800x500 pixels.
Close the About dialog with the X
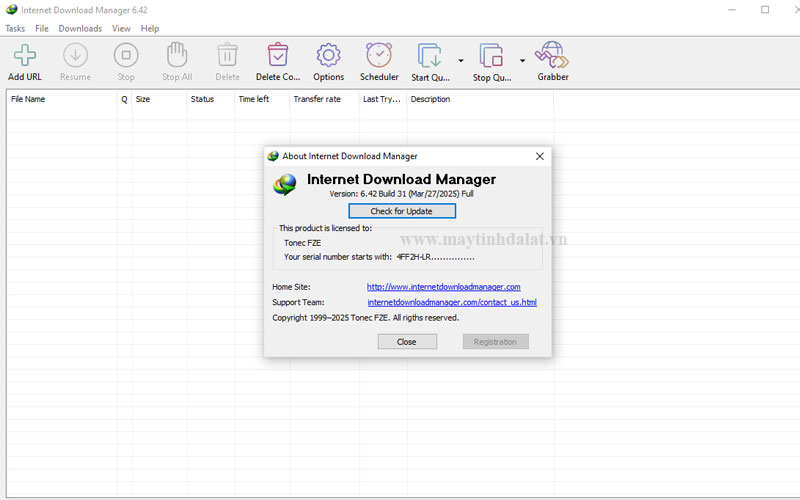click(x=540, y=156)
